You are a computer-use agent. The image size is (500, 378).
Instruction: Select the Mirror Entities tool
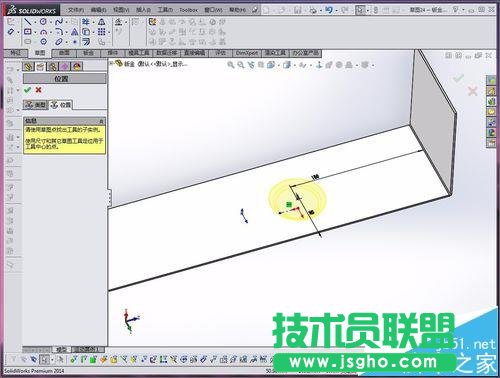click(102, 22)
